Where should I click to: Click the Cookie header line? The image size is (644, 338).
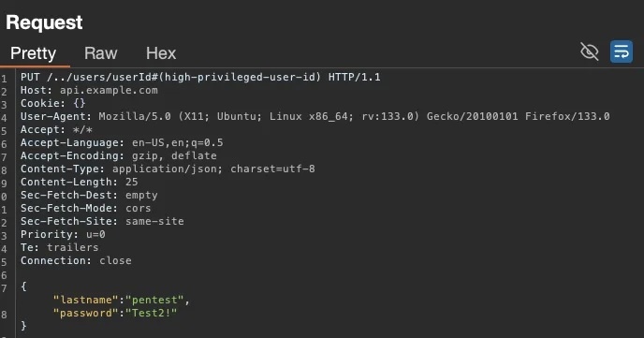[53, 103]
